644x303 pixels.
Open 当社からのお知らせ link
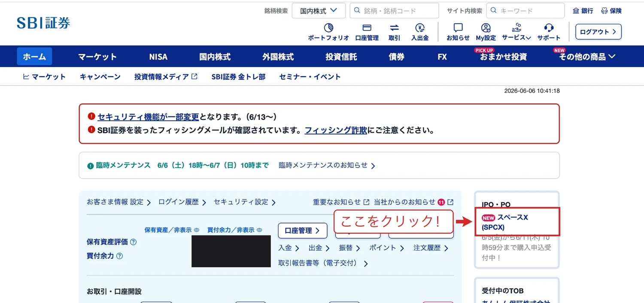405,202
